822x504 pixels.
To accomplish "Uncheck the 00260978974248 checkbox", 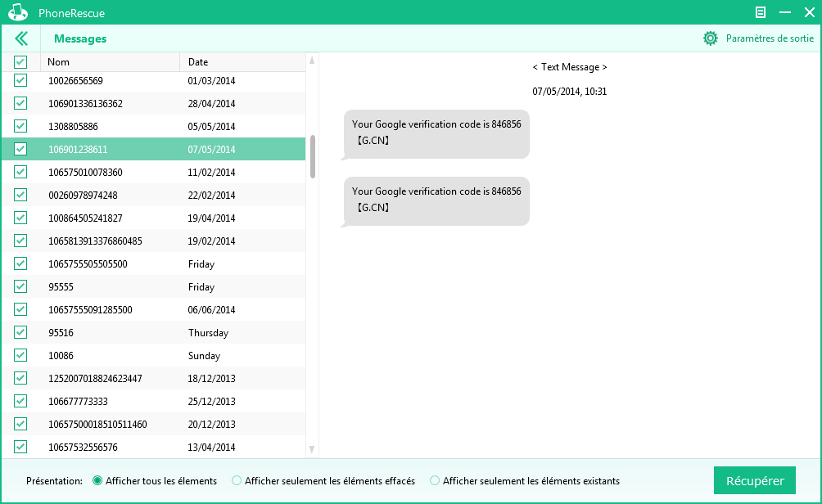I will point(20,196).
